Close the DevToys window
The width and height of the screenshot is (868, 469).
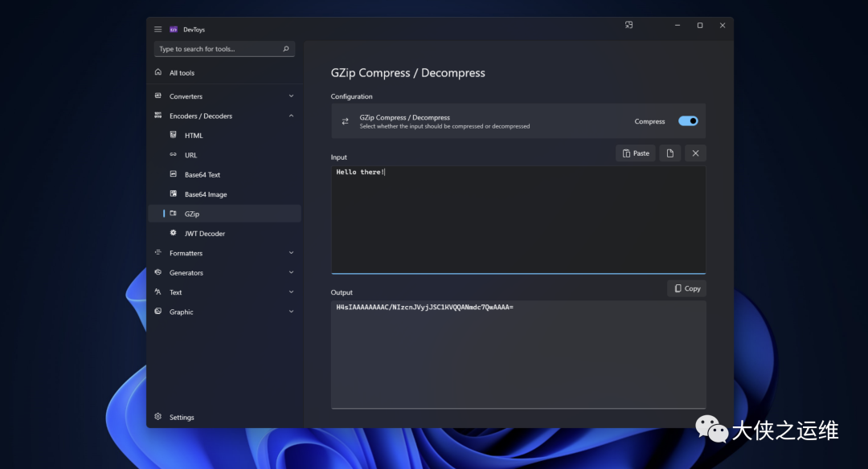(x=723, y=26)
